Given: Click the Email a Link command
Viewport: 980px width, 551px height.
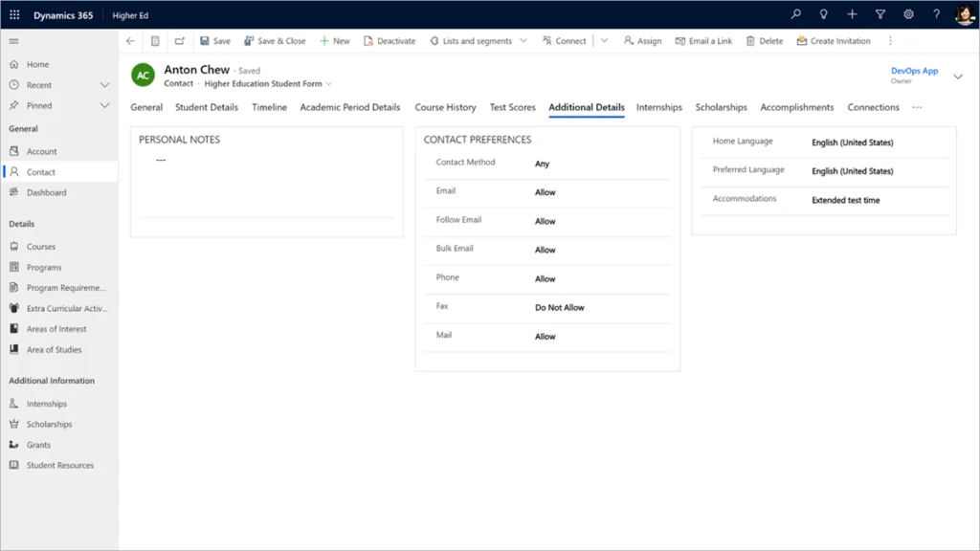Looking at the screenshot, I should 703,40.
